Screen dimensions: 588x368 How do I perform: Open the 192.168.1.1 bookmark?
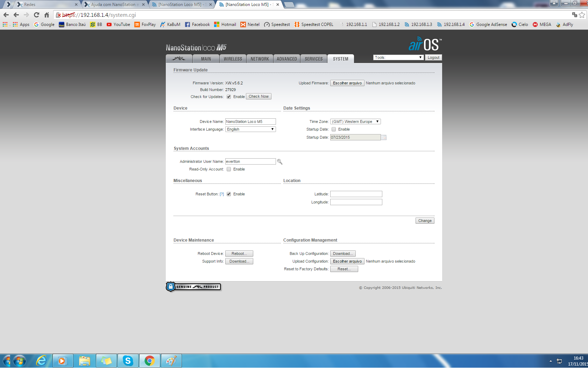click(x=353, y=25)
